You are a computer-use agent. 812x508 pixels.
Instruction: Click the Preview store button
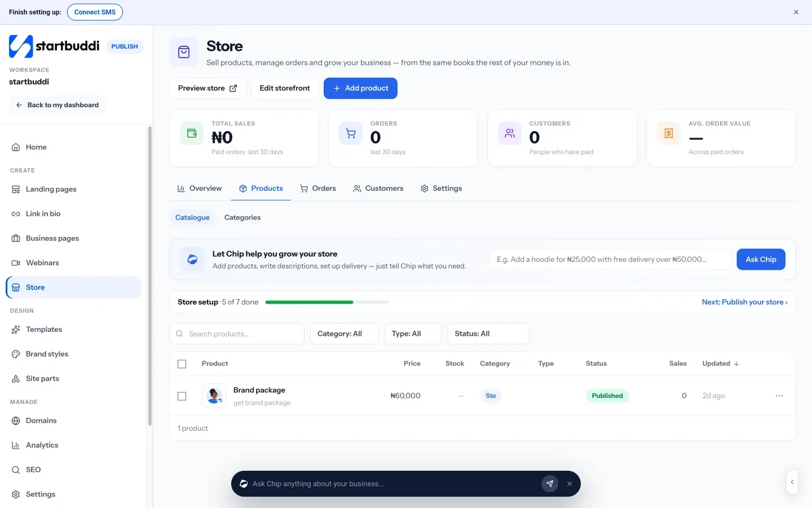pos(208,88)
